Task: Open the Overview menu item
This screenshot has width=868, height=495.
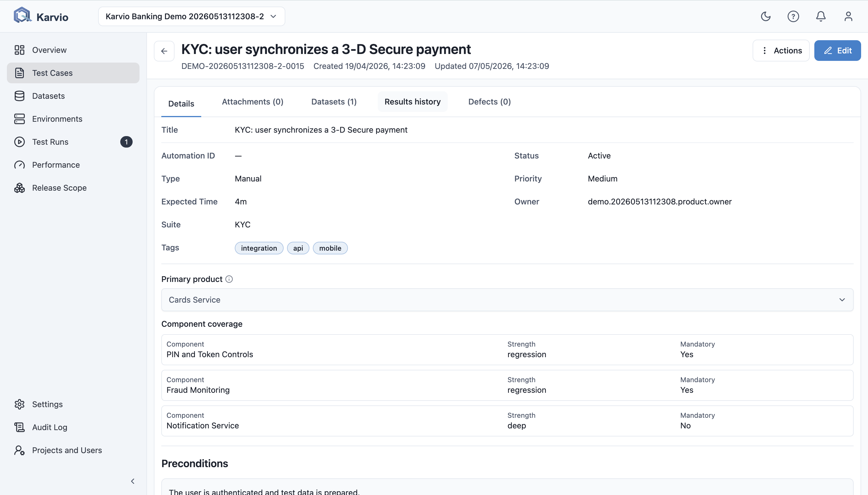Action: 73,50
